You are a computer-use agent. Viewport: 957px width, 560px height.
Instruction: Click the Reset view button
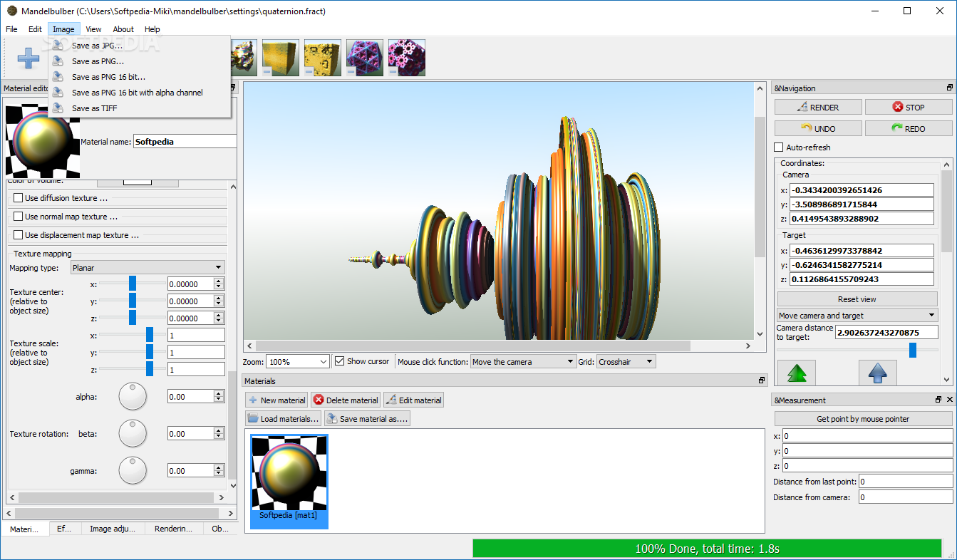857,299
